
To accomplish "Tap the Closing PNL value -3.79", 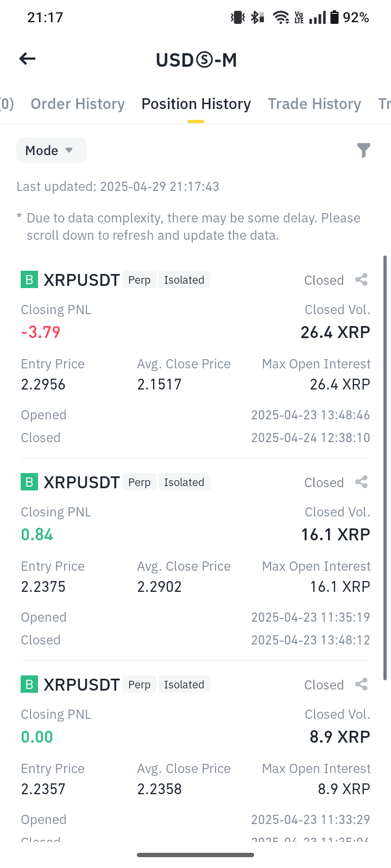I will [x=41, y=332].
